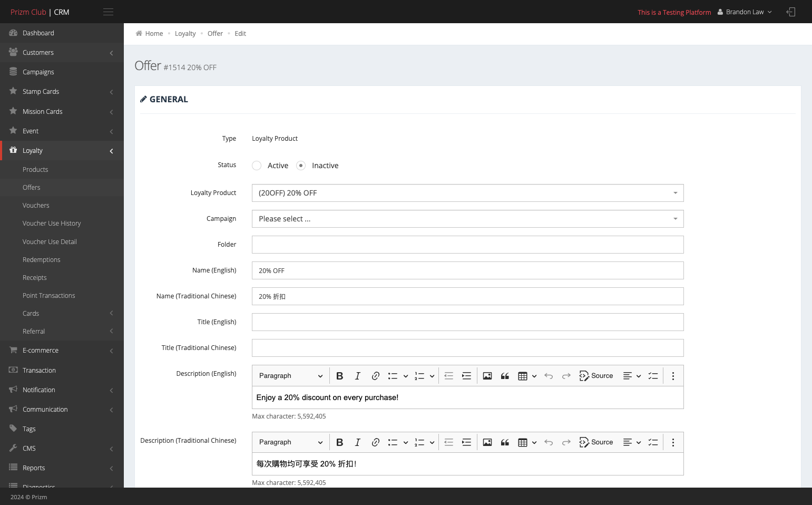Show more items in Chinese description toolbar
This screenshot has width=812, height=505.
coord(673,442)
